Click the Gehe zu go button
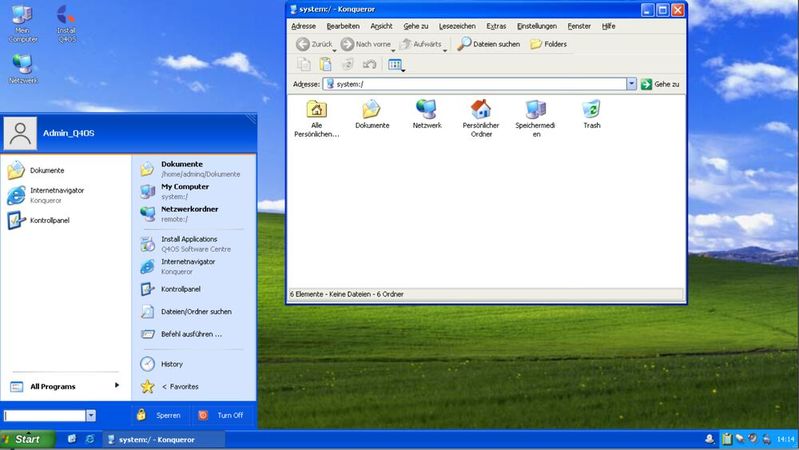This screenshot has height=450, width=799. click(x=660, y=84)
